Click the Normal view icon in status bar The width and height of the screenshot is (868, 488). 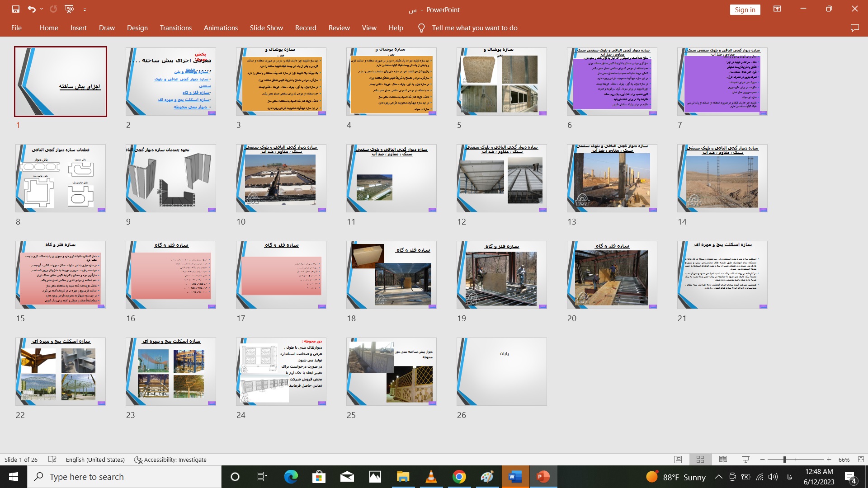[678, 460]
